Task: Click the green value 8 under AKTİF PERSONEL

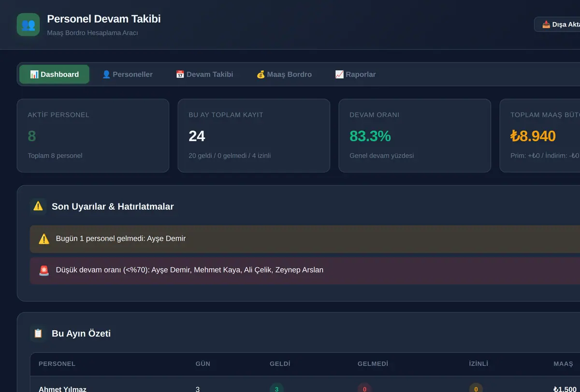Action: [x=32, y=136]
